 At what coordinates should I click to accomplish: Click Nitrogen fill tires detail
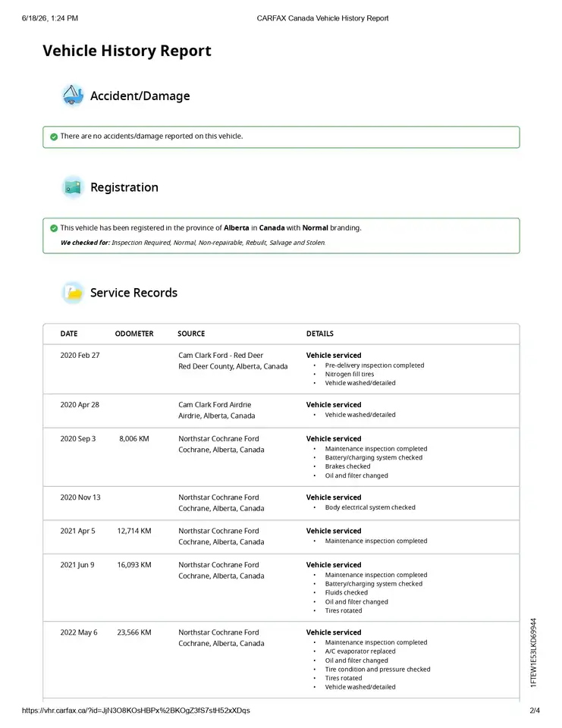click(350, 374)
